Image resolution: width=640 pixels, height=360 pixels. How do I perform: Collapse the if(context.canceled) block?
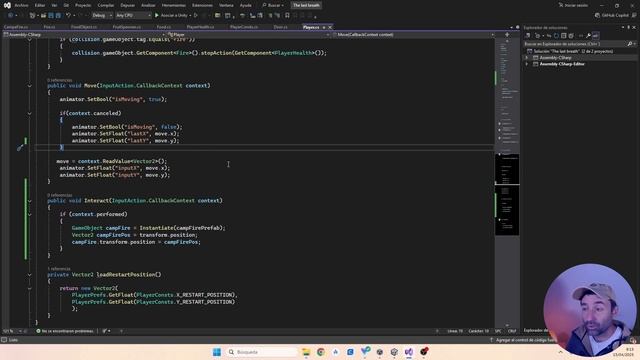pyautogui.click(x=29, y=113)
